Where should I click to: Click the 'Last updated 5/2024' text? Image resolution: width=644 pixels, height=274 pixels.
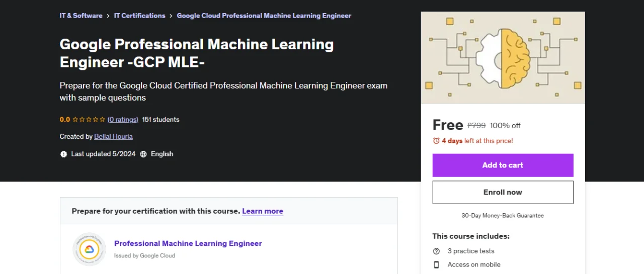coord(103,154)
